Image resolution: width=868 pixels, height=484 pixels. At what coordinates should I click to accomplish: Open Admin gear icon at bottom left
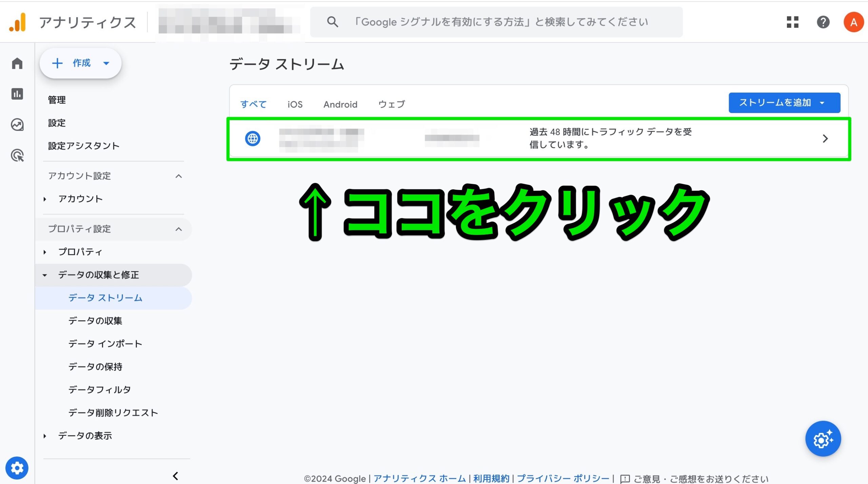[17, 468]
